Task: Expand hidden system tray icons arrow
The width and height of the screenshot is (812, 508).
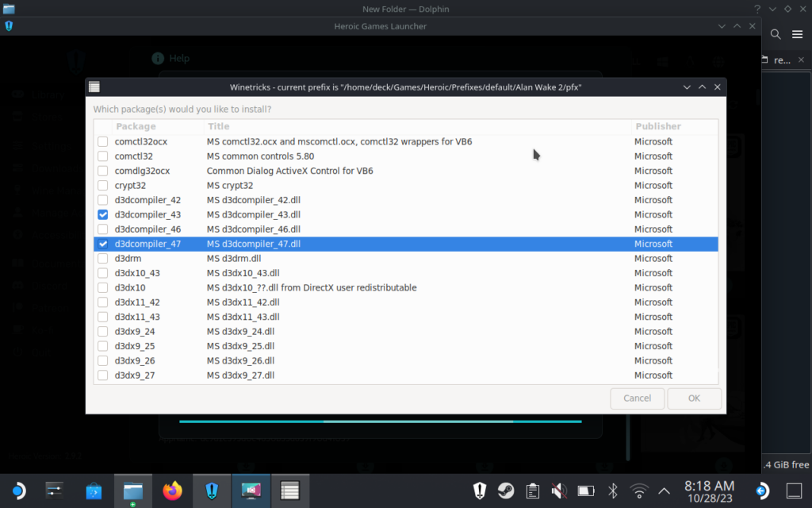Action: point(664,491)
